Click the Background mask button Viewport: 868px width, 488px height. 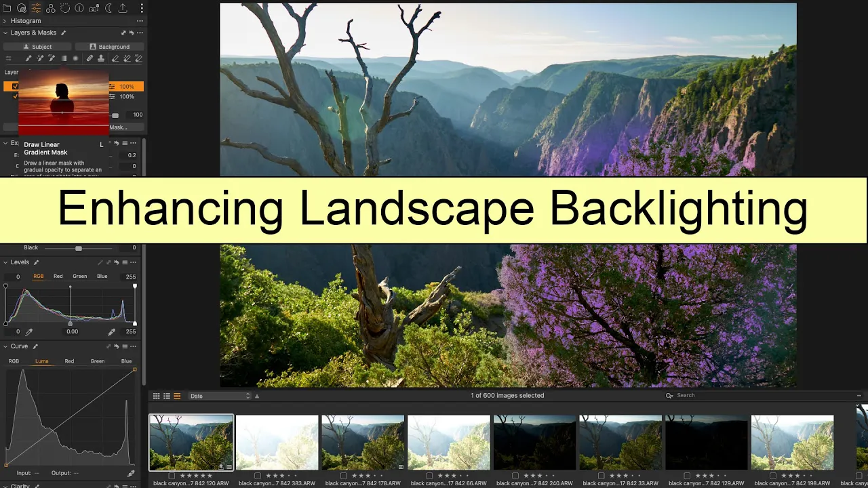[110, 47]
